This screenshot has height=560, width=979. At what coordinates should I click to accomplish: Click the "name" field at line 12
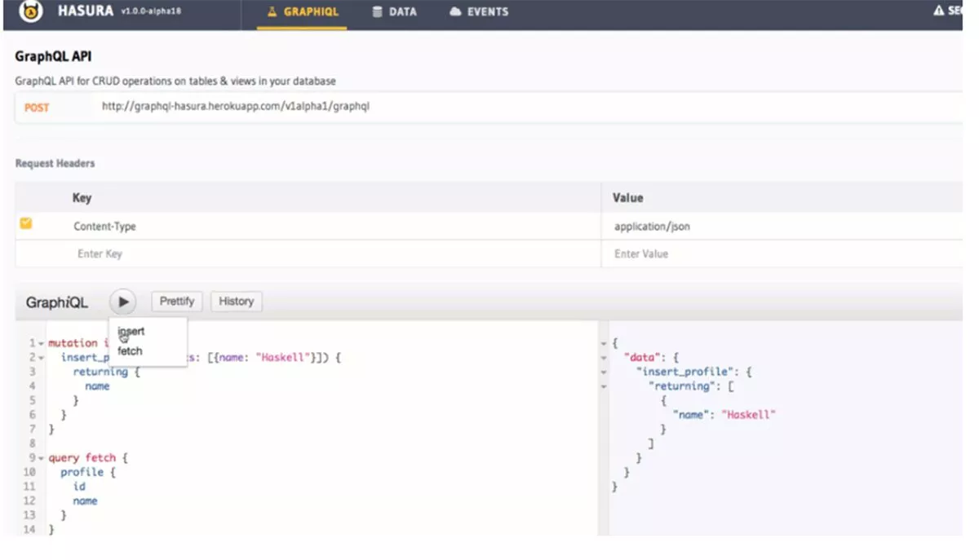[x=85, y=500]
